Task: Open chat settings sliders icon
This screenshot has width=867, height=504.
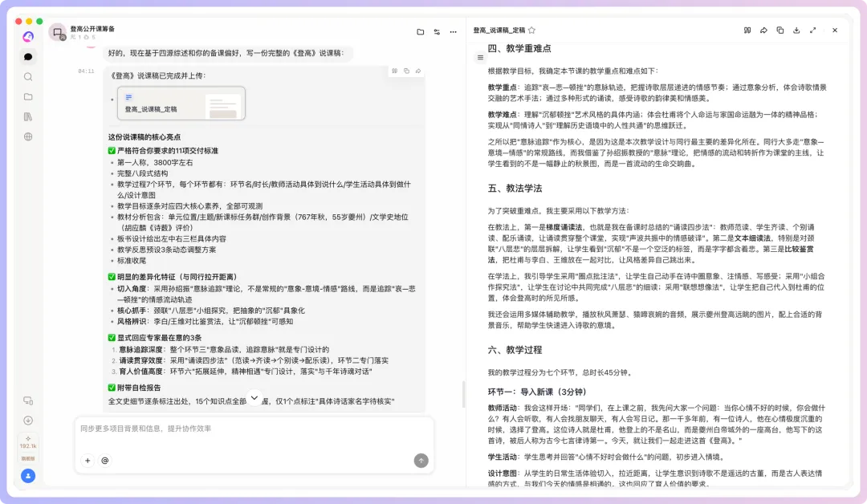Action: point(437,32)
